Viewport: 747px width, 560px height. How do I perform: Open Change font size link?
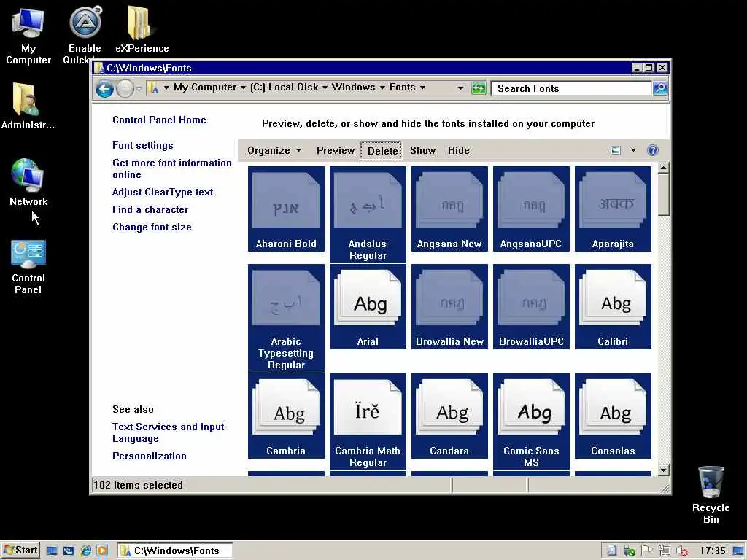152,227
